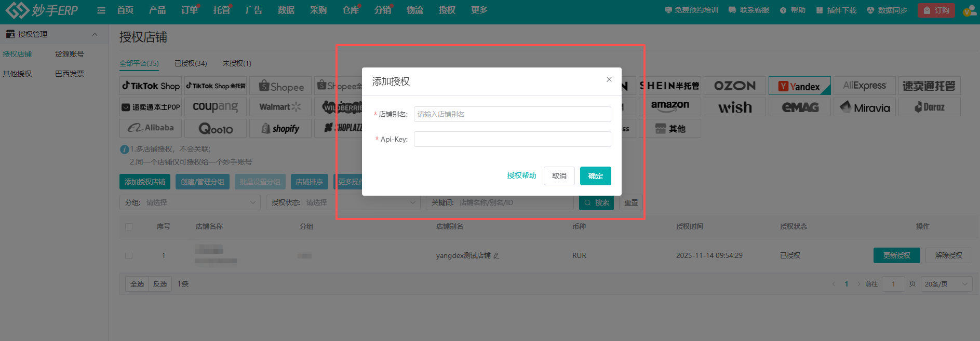Viewport: 980px width, 341px height.
Task: Switch to the 全部平台(35) tab
Action: click(139, 63)
